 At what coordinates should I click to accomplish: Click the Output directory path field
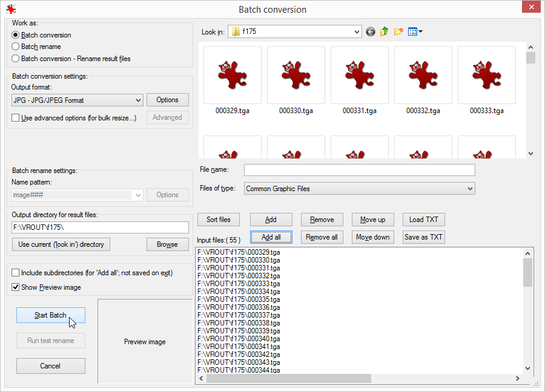tap(100, 228)
